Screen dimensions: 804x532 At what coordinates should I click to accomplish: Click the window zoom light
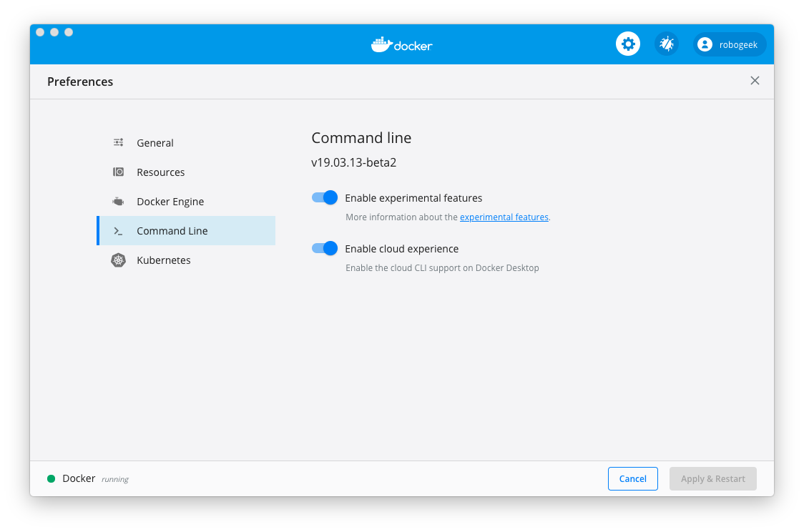(69, 32)
